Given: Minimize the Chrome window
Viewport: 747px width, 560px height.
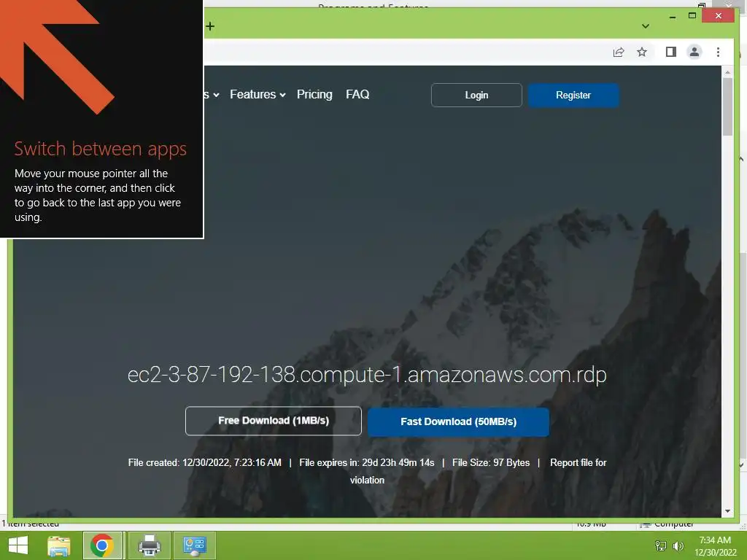Looking at the screenshot, I should [672, 16].
